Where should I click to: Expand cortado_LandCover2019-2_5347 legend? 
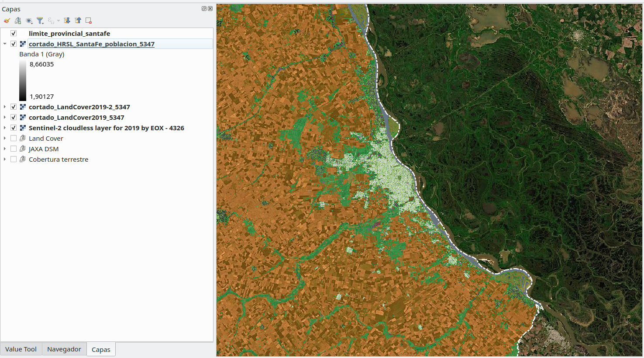(5, 107)
